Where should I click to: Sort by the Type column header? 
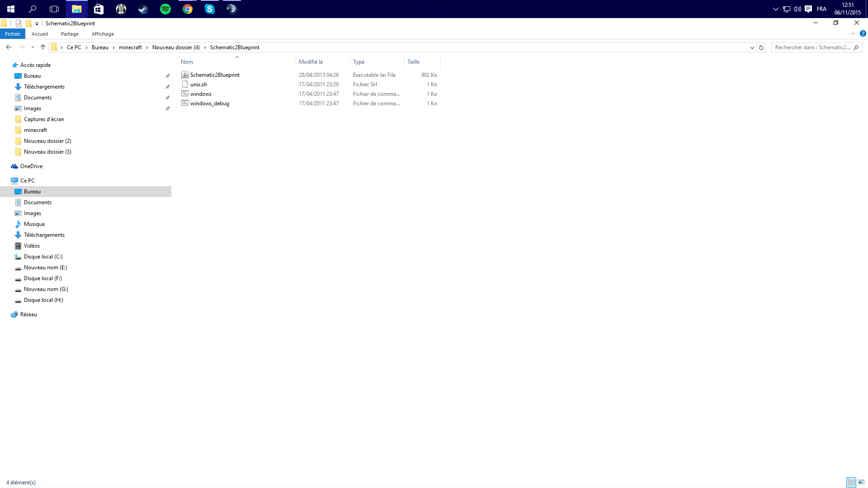pyautogui.click(x=377, y=62)
